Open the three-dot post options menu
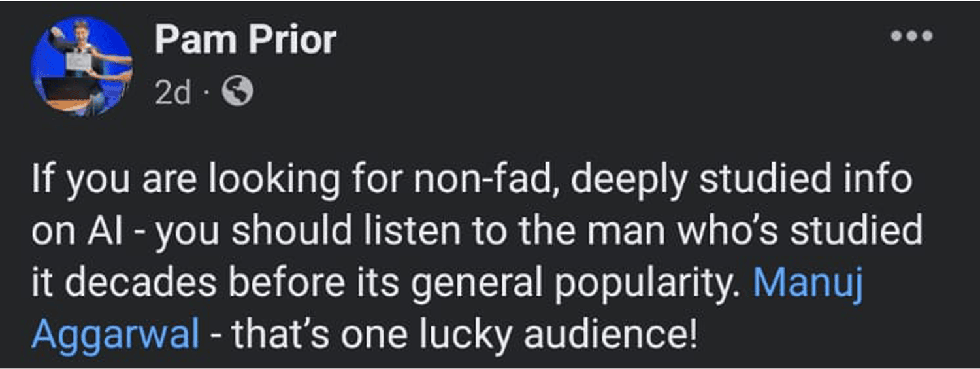Image resolution: width=980 pixels, height=369 pixels. point(912,36)
